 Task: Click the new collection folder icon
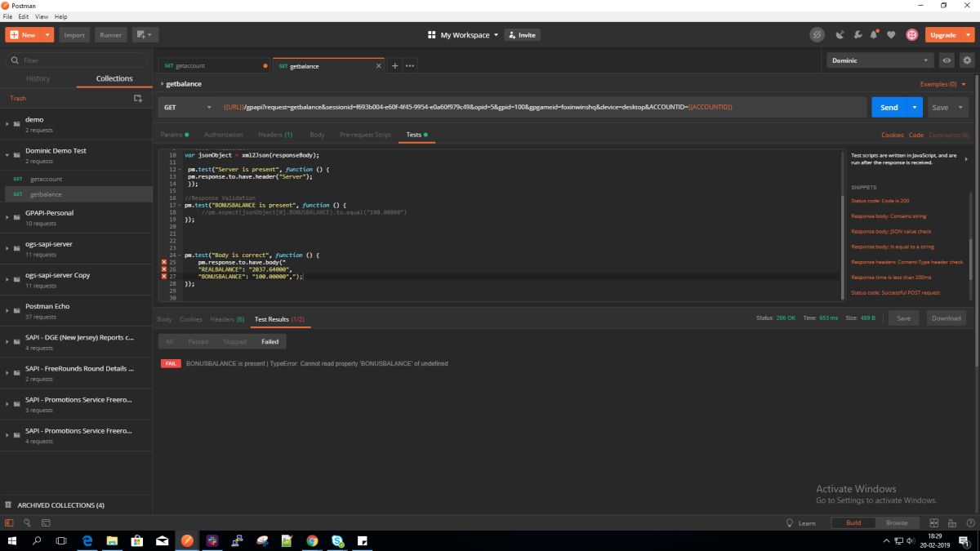[x=138, y=98]
